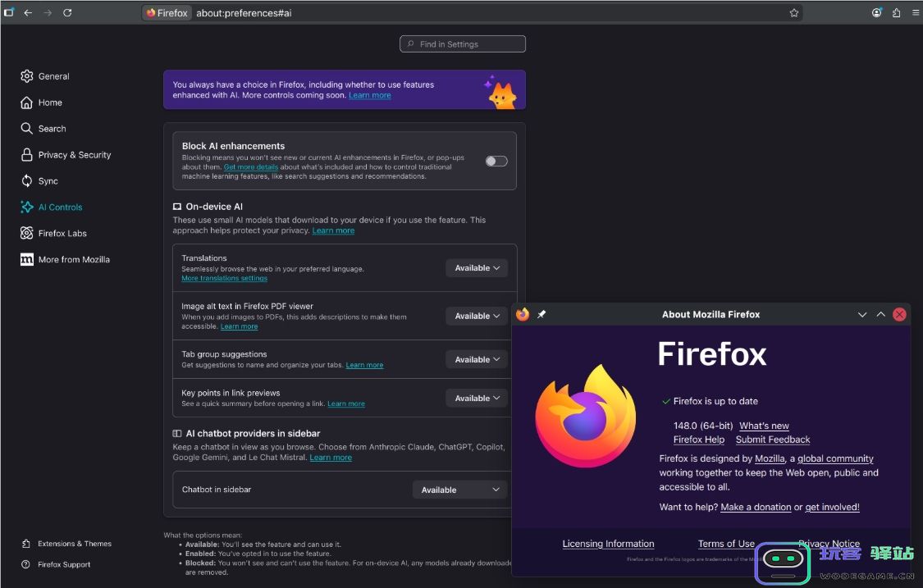Open Firefox Labs settings

(x=61, y=233)
